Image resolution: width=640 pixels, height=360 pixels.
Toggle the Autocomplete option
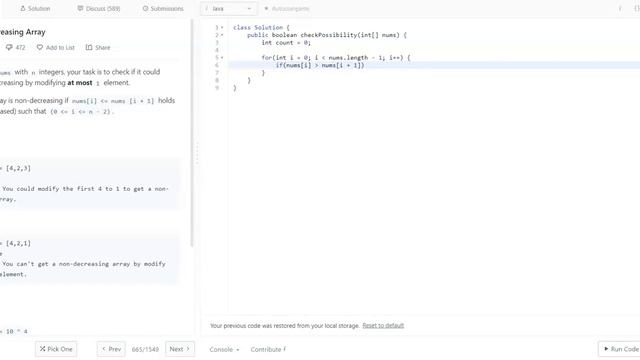[287, 9]
